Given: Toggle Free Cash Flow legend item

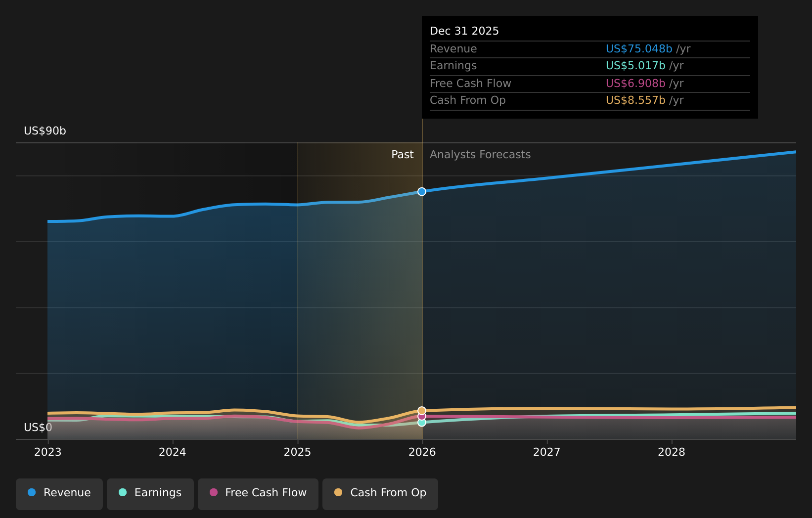Looking at the screenshot, I should pos(258,493).
